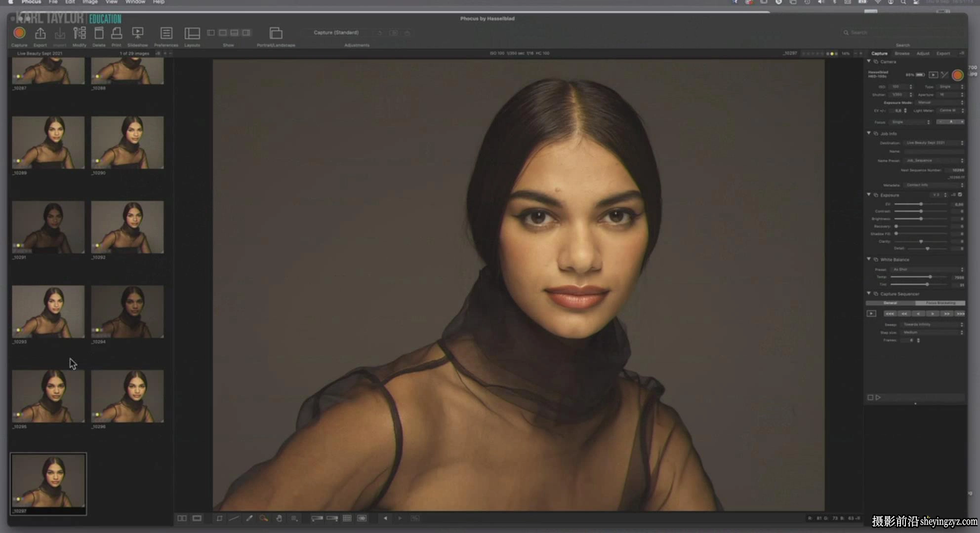Switch the sequencer to General mode

click(x=891, y=303)
